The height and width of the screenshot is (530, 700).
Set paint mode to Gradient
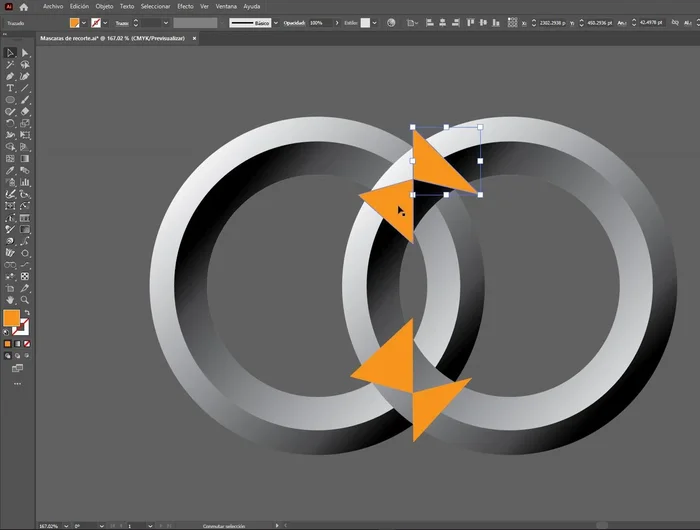pyautogui.click(x=17, y=344)
